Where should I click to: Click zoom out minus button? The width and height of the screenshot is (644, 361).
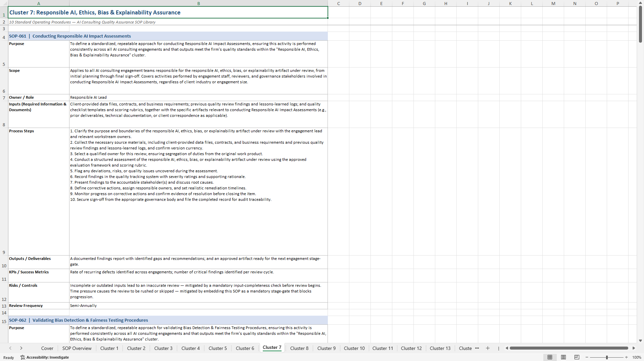point(587,357)
